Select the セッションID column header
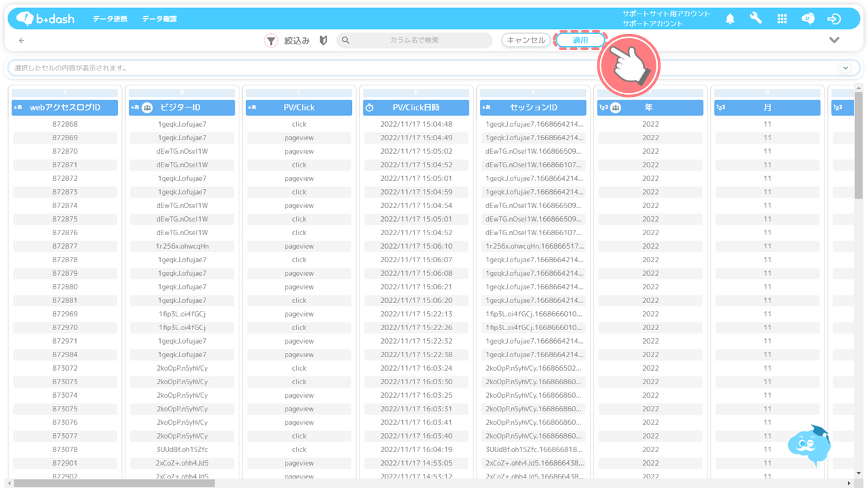Screen dimensions: 868x488 click(533, 107)
